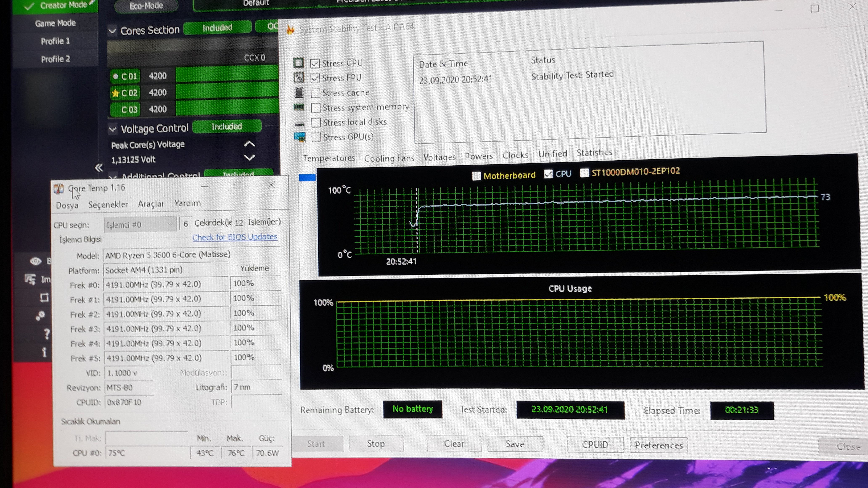Viewport: 868px width, 488px height.
Task: Click the chip icon beside Stress cache
Action: coord(299,92)
